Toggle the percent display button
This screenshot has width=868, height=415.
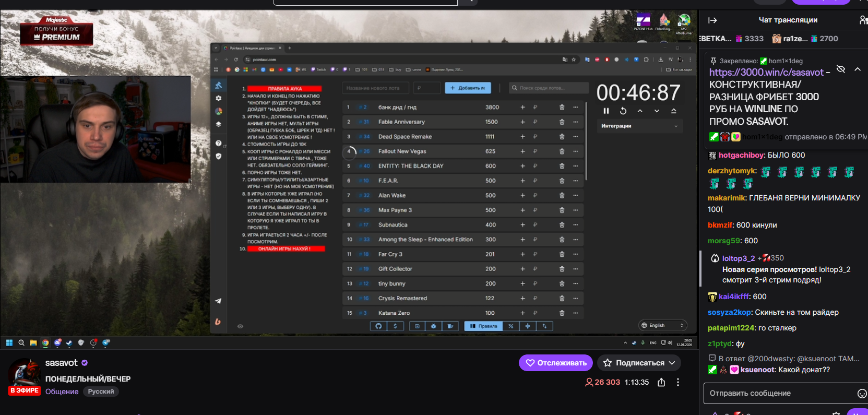[510, 326]
